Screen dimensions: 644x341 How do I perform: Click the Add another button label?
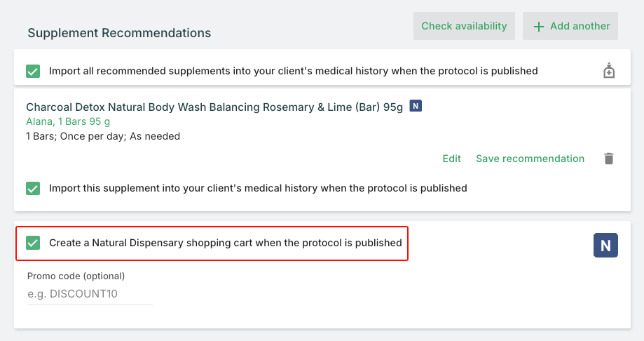(x=580, y=26)
